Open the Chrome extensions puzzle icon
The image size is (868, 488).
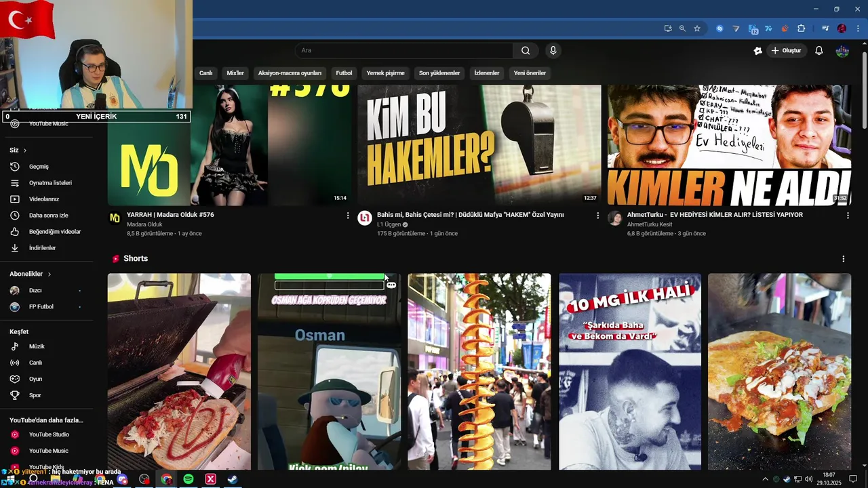[x=801, y=28]
